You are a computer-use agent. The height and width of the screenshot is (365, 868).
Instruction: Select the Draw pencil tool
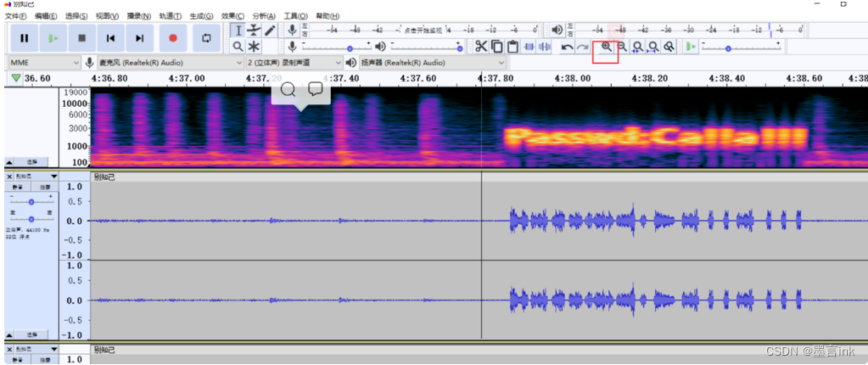coord(270,31)
